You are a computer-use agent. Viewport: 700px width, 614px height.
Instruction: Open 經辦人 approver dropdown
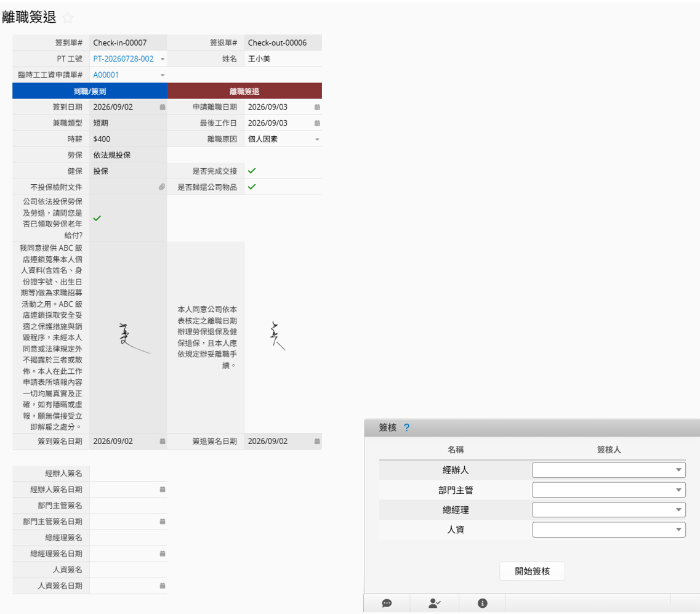608,470
